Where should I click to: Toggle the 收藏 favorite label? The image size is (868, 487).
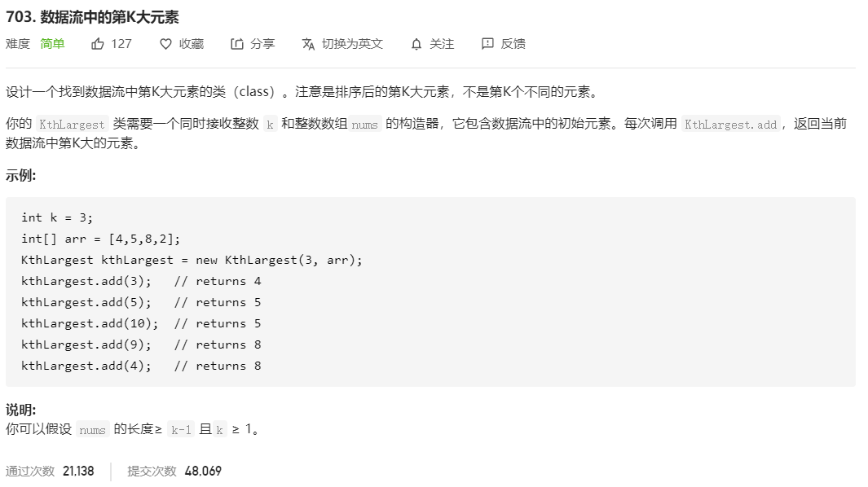tap(192, 44)
